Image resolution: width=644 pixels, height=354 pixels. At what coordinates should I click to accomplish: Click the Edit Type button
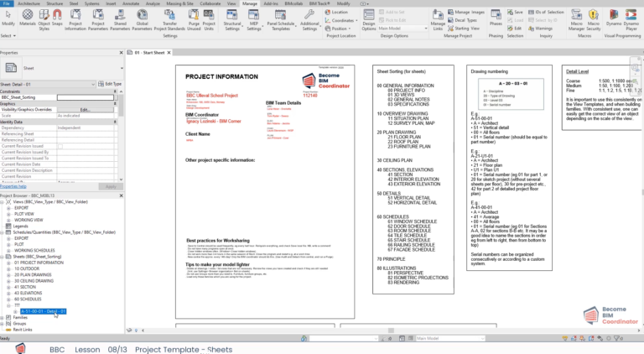pyautogui.click(x=108, y=84)
